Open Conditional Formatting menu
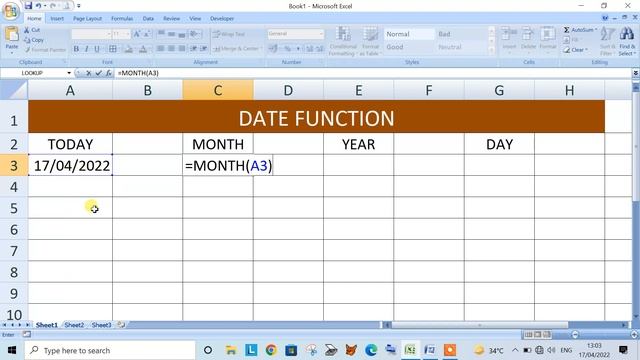The width and height of the screenshot is (640, 360). pos(344,41)
